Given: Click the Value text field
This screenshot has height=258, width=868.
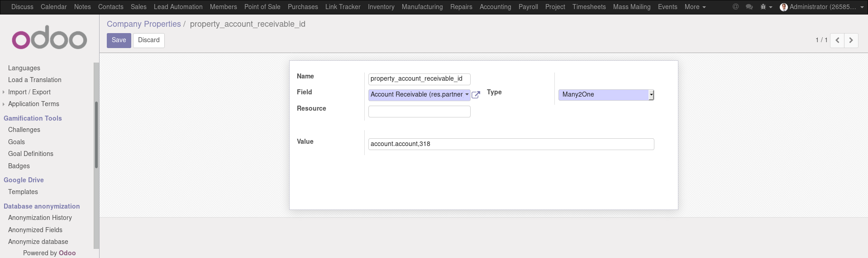Looking at the screenshot, I should (511, 144).
